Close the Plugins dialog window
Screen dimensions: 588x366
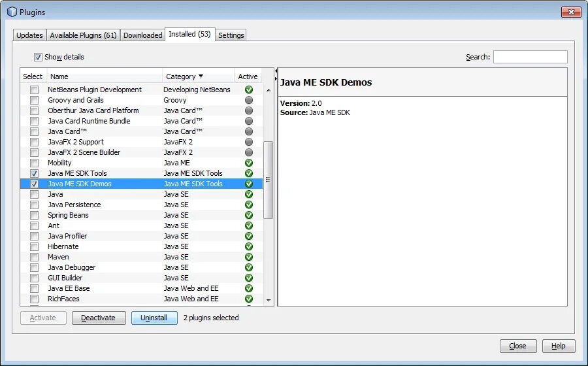tap(571, 12)
